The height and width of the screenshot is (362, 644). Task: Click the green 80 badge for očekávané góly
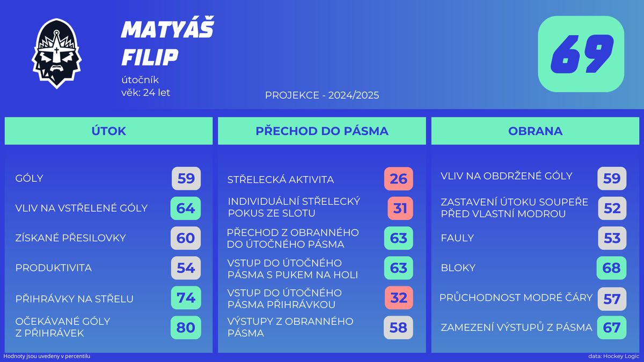pos(186,327)
